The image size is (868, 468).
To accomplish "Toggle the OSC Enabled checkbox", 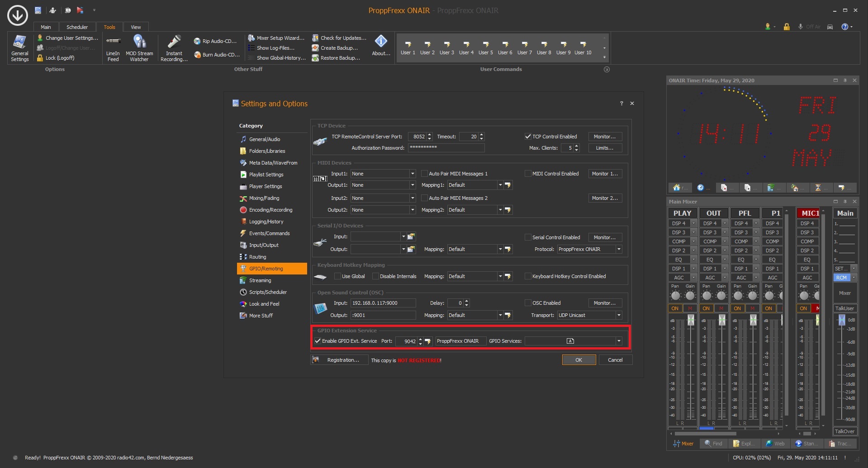I will (x=527, y=303).
